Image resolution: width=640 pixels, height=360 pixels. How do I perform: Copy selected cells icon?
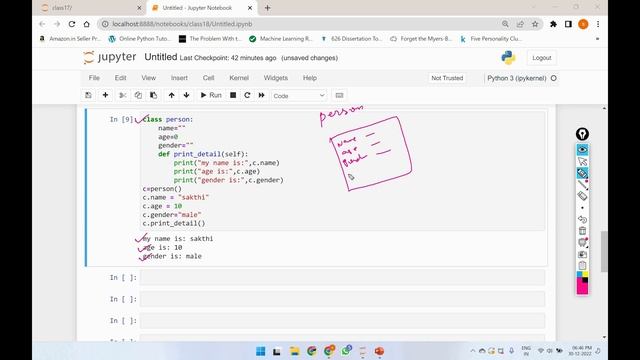(138, 95)
